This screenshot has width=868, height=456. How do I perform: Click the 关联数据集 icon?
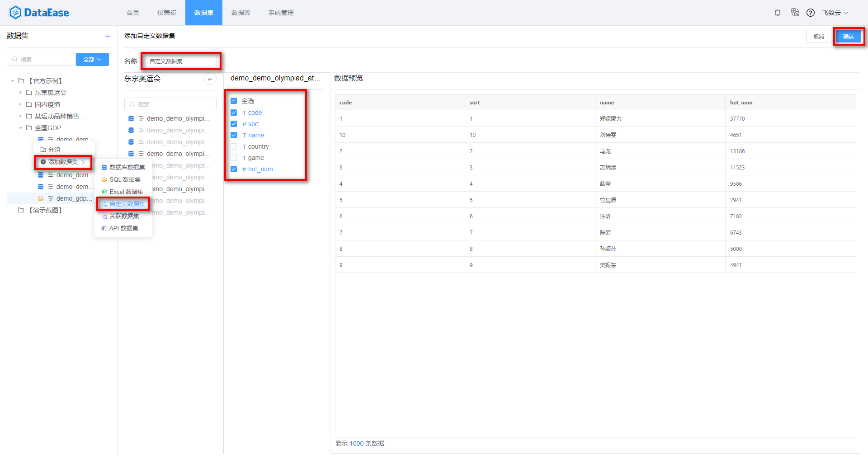click(x=104, y=216)
